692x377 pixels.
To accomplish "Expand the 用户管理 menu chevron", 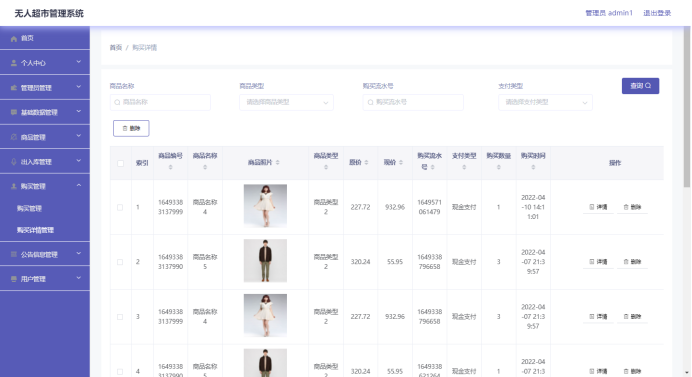I will [79, 278].
